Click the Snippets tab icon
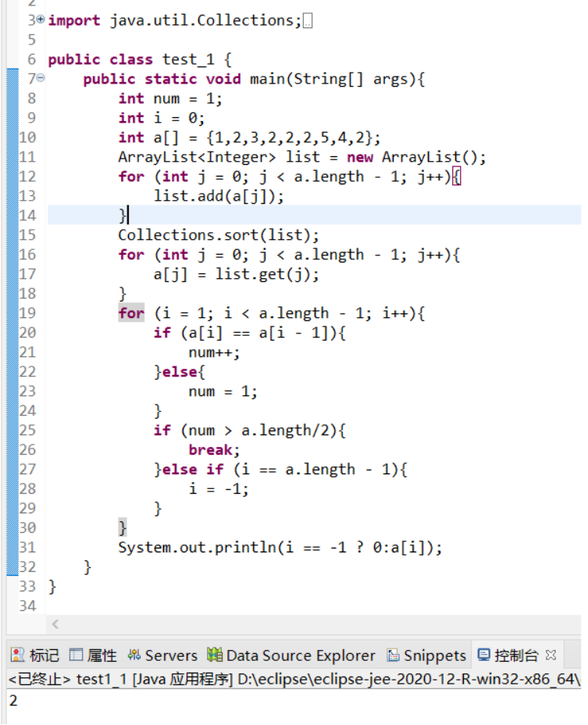The height and width of the screenshot is (725, 588). [x=393, y=655]
